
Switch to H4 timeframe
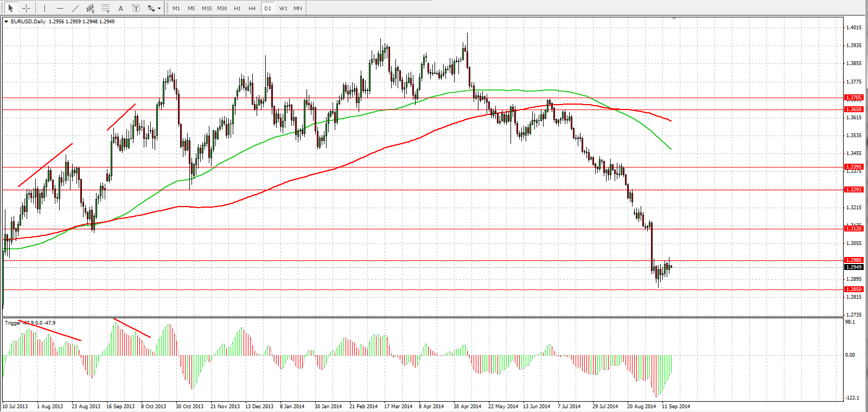click(252, 8)
